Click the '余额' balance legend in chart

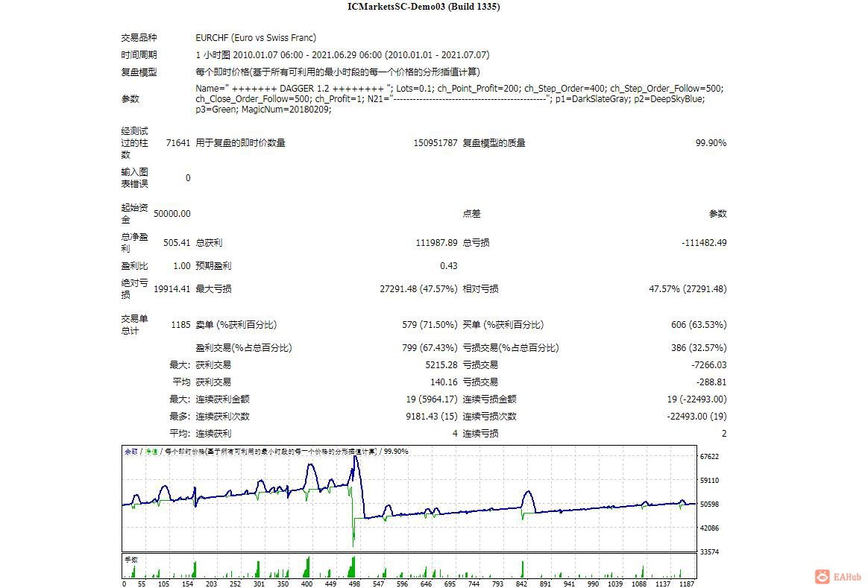pyautogui.click(x=131, y=452)
